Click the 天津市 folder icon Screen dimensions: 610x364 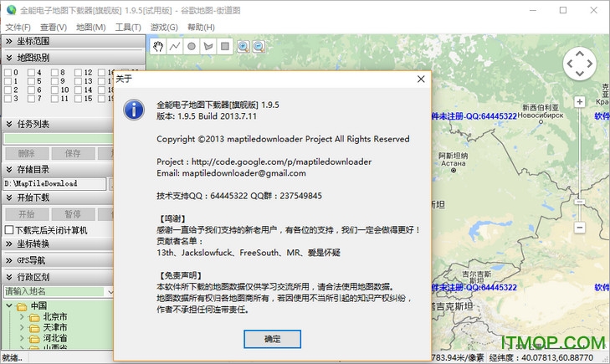click(34, 328)
